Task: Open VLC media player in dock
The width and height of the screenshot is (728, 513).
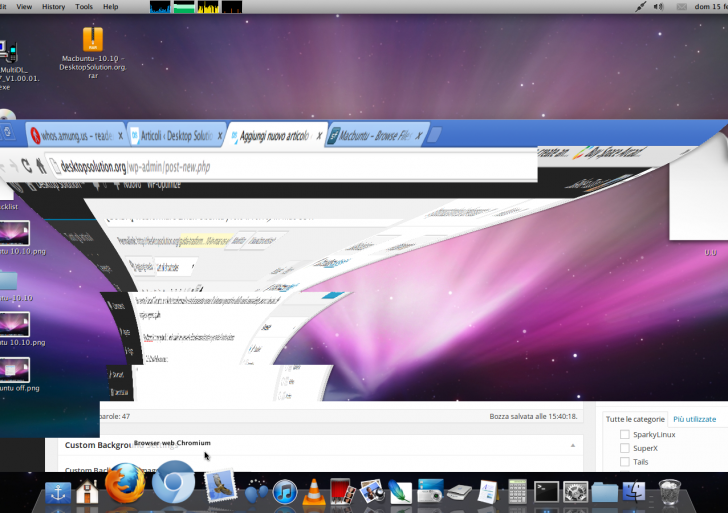Action: pos(314,491)
